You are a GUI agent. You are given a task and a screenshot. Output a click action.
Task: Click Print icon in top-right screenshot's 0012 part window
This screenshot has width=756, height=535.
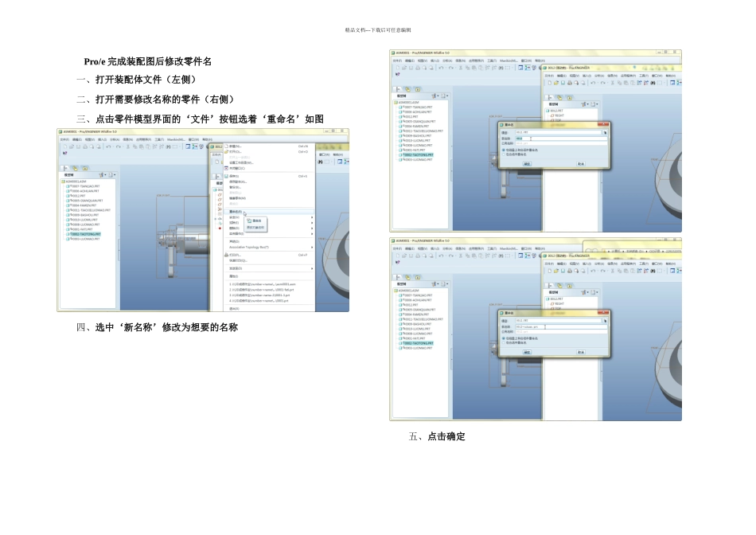pos(570,83)
